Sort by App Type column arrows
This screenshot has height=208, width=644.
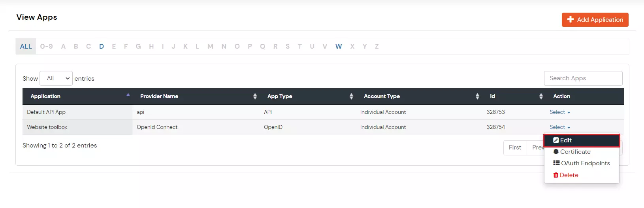(351, 96)
